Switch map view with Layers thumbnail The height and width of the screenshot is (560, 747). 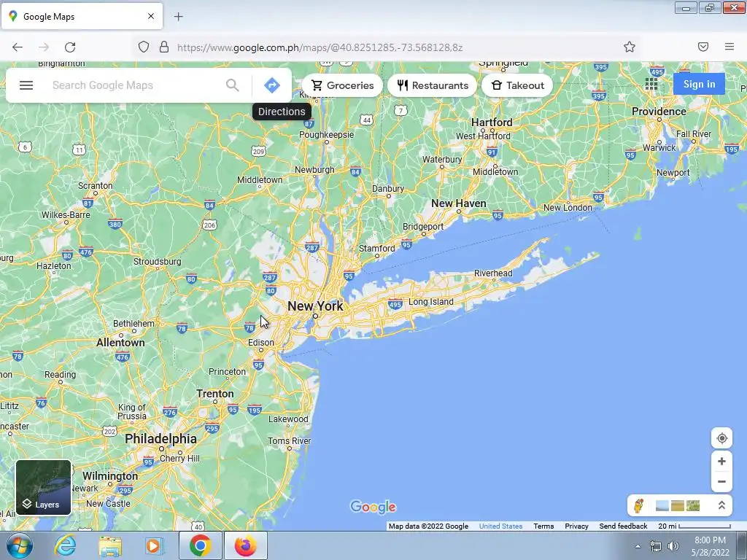43,487
